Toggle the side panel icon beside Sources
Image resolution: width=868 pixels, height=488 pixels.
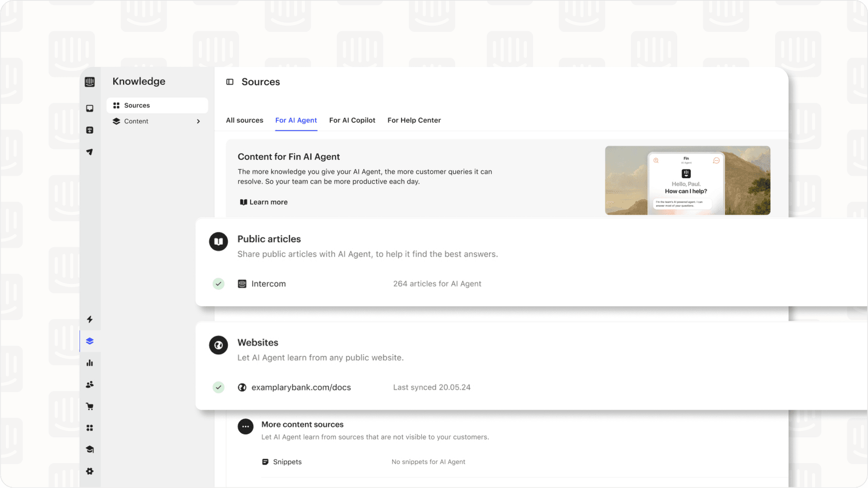(230, 82)
